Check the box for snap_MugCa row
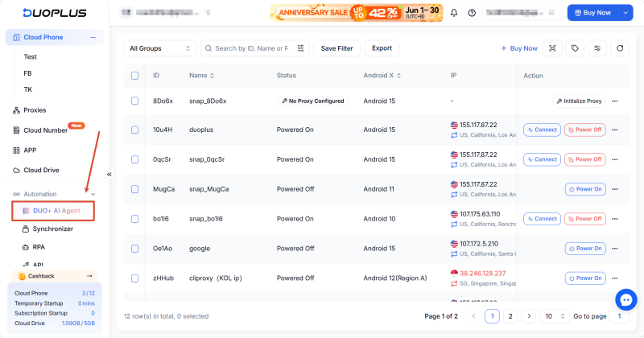Viewport: 644px width, 338px height. 134,189
